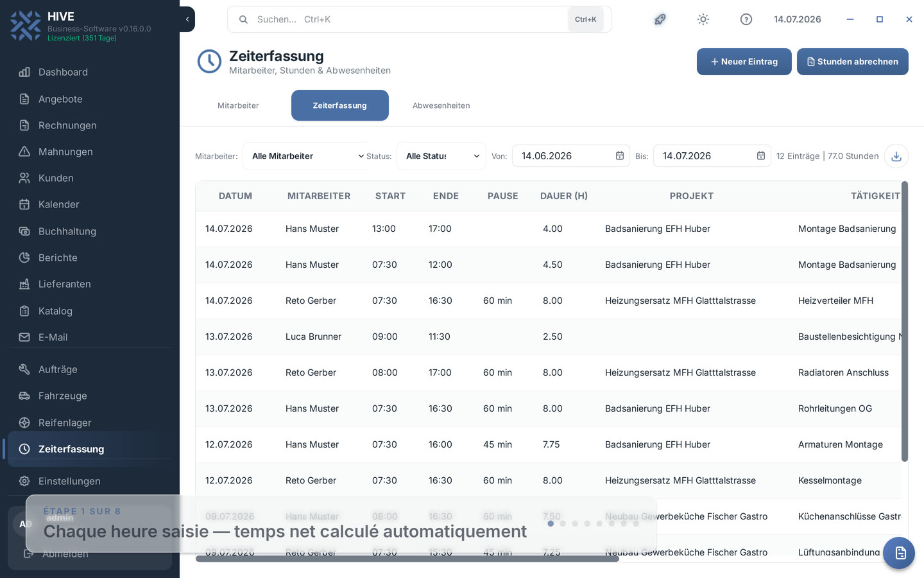Click the rocket icon in the top bar
This screenshot has height=578, width=924.
pyautogui.click(x=660, y=19)
